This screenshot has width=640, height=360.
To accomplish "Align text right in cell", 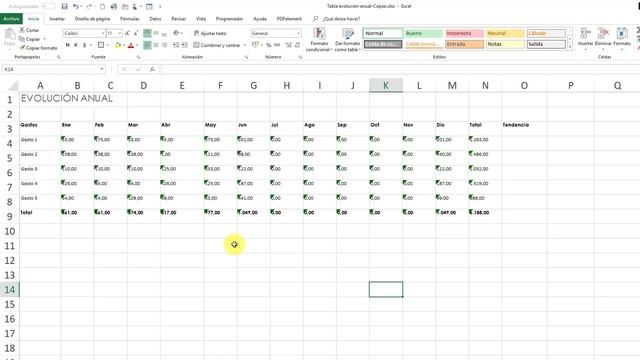I will pos(164,45).
